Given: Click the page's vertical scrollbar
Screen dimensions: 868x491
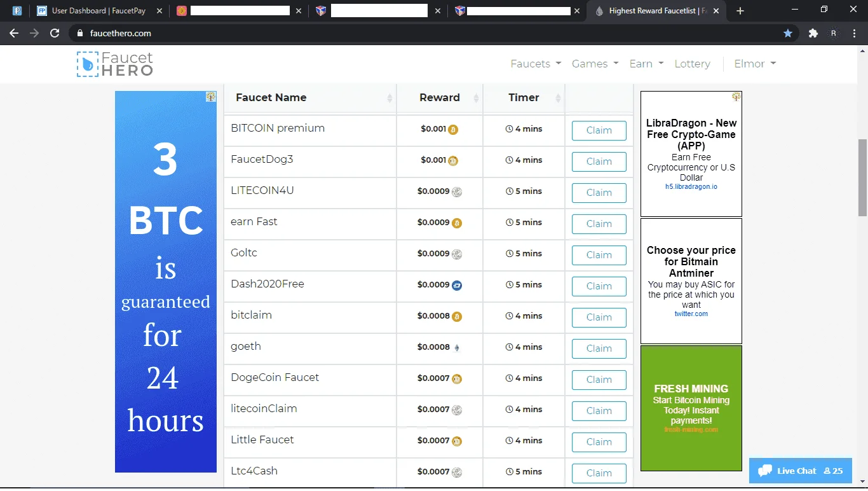Looking at the screenshot, I should point(862,178).
